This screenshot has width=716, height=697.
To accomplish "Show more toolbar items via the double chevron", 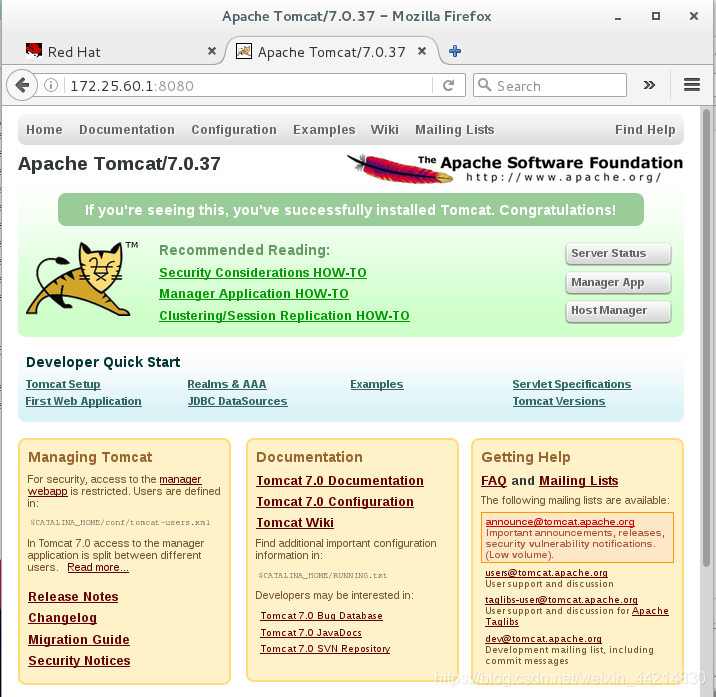I will point(649,85).
